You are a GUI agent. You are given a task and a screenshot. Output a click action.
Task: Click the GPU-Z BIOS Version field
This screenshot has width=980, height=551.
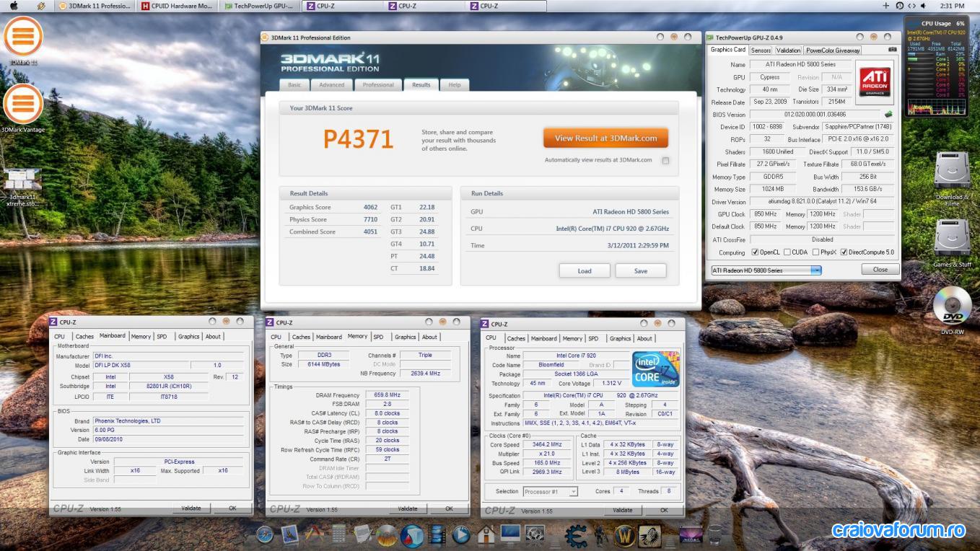point(815,114)
